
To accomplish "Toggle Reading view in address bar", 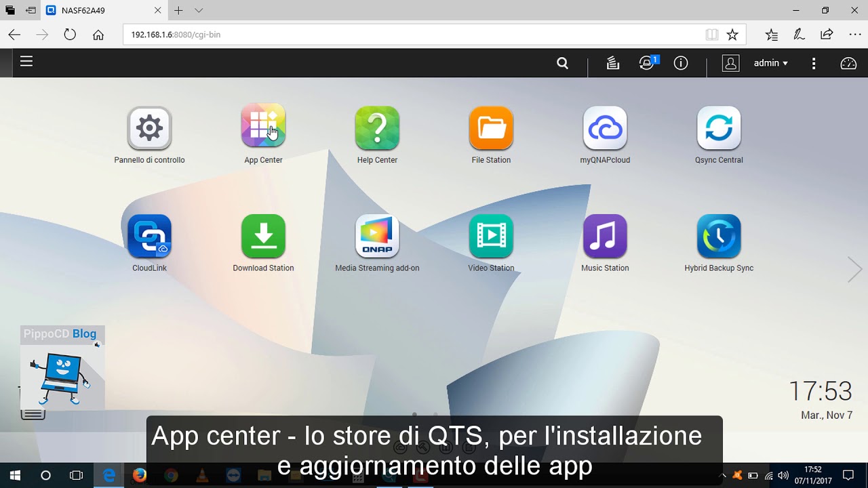I will [x=711, y=35].
